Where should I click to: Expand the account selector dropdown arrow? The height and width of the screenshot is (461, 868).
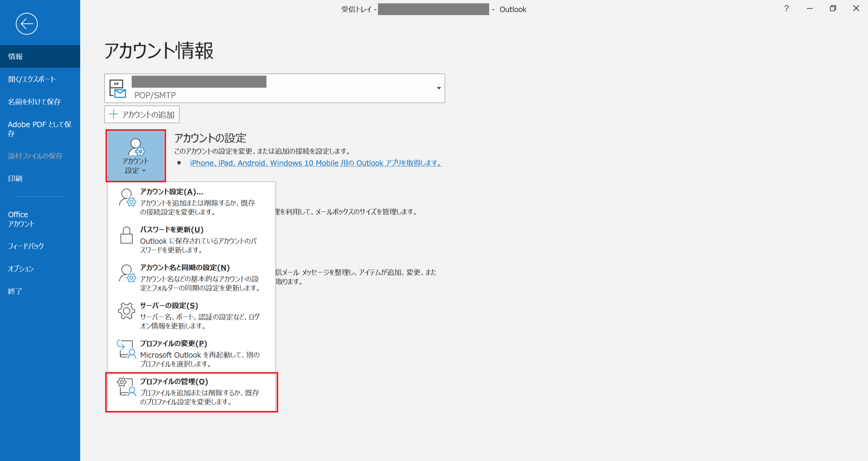click(439, 88)
